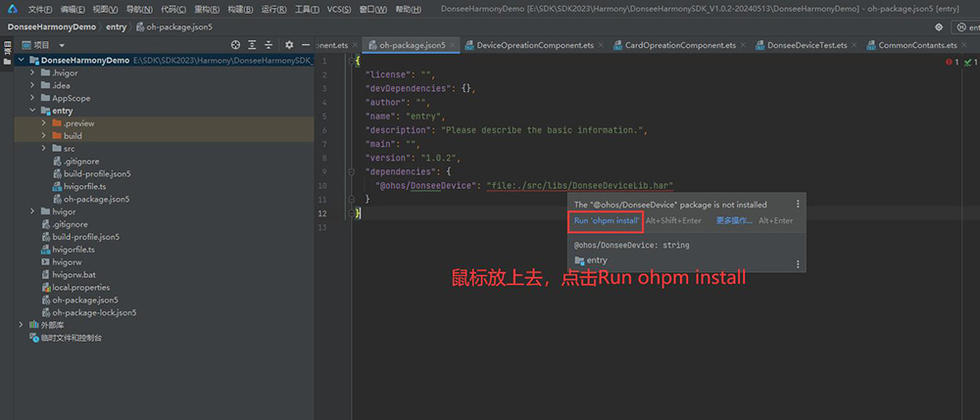Viewport: 980px width, 420px height.
Task: Close the oh-package.json5 editor tab
Action: (x=454, y=45)
